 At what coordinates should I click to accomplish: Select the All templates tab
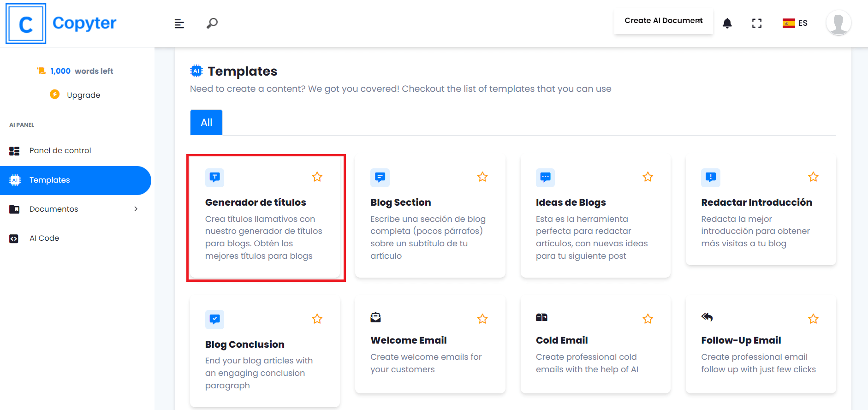click(x=206, y=122)
